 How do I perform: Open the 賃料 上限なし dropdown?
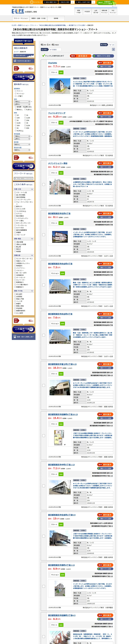[x=22, y=104]
